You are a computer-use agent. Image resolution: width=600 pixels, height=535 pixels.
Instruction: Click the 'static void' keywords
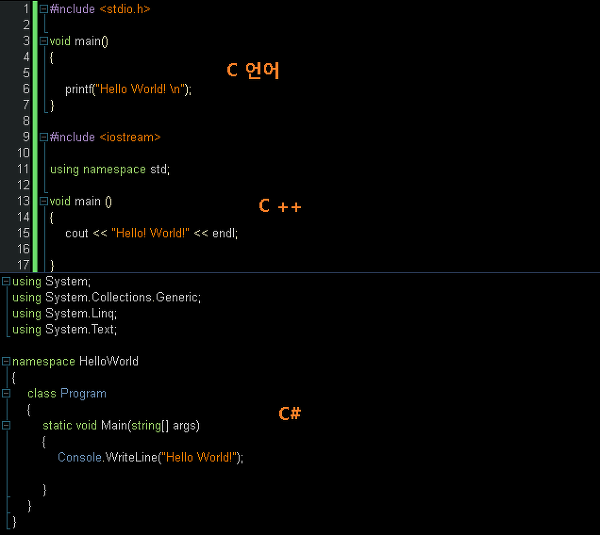(69, 426)
